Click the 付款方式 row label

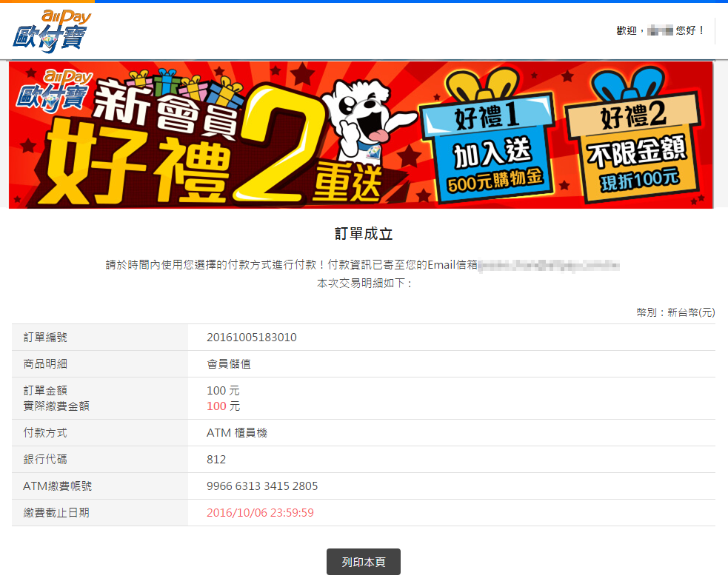(x=45, y=433)
